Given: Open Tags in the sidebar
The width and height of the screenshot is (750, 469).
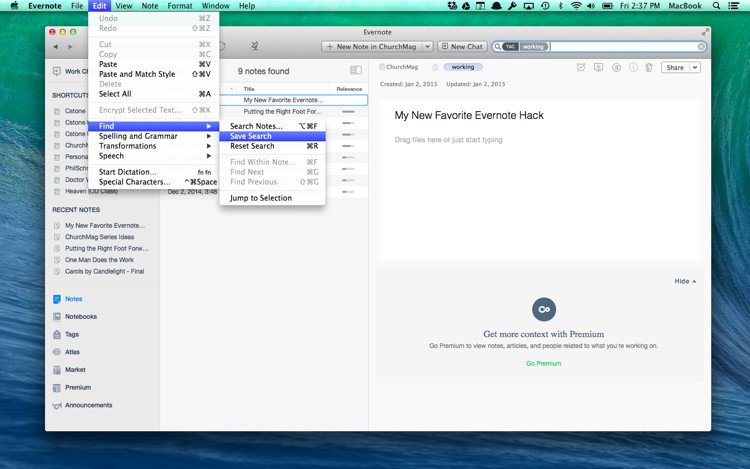Looking at the screenshot, I should [66, 334].
